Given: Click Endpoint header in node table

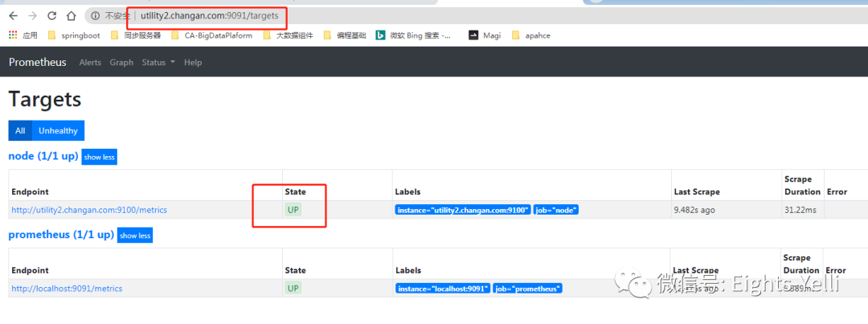Looking at the screenshot, I should pos(30,191).
